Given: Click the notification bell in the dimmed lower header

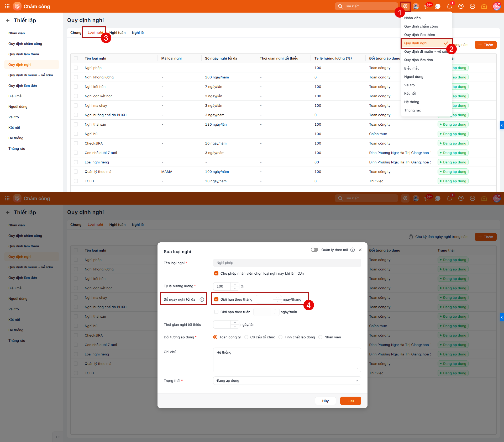Looking at the screenshot, I should point(449,198).
